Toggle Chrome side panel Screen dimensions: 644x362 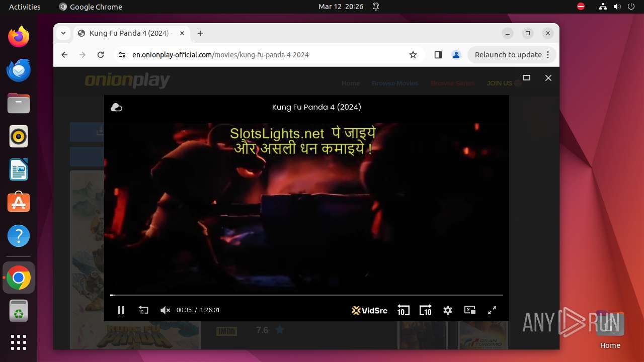point(438,55)
